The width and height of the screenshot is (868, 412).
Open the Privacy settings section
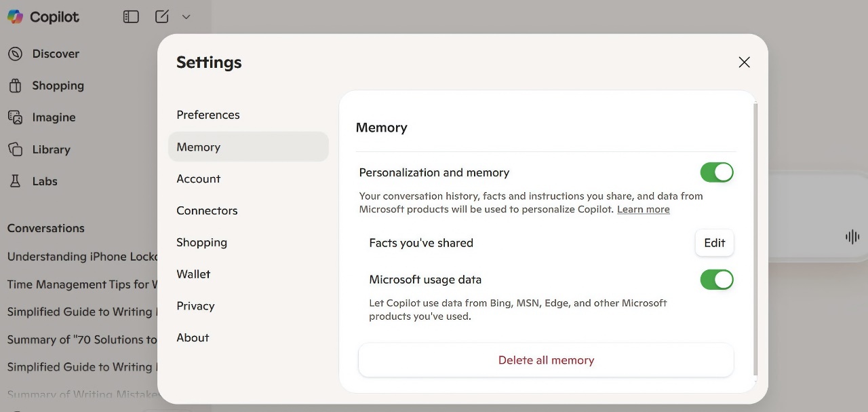tap(195, 306)
